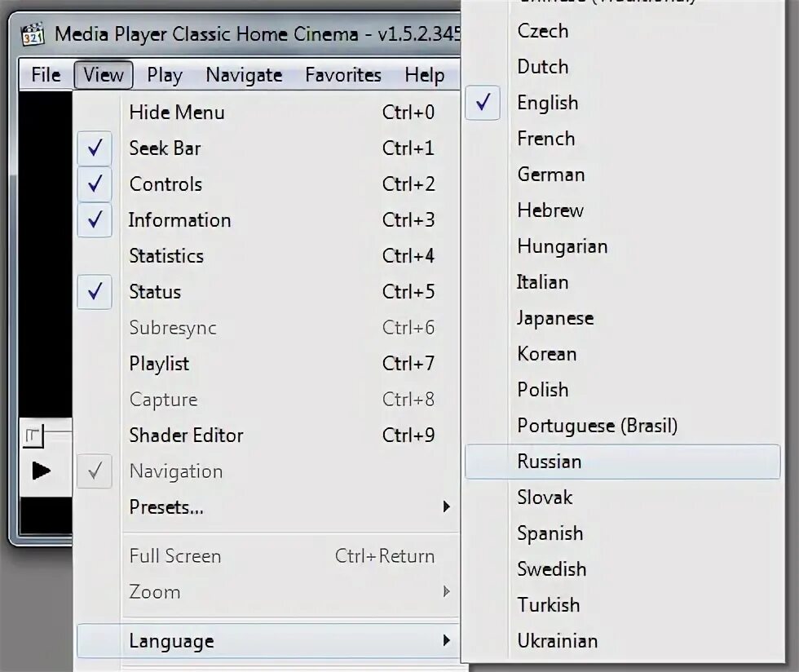
Task: Click the disabled Full Screen entry
Action: click(268, 555)
